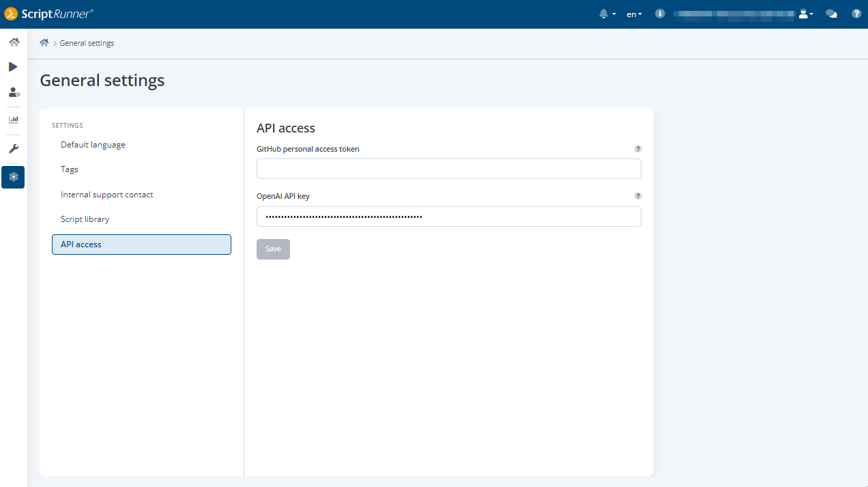The width and height of the screenshot is (868, 487).
Task: Open the Script library settings section
Action: pyautogui.click(x=85, y=219)
